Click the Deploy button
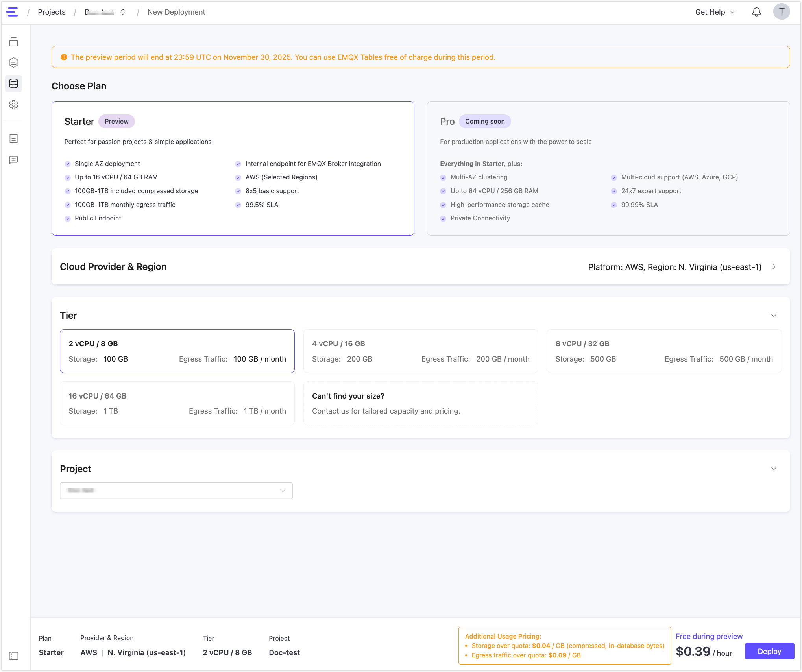This screenshot has width=802, height=672. [x=769, y=651]
